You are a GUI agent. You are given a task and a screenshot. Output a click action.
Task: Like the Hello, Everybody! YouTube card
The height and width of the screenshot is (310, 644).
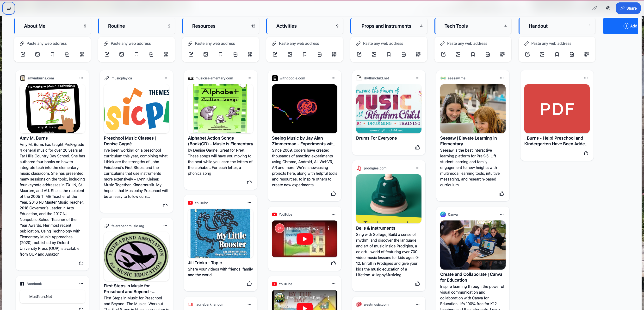[x=334, y=263]
